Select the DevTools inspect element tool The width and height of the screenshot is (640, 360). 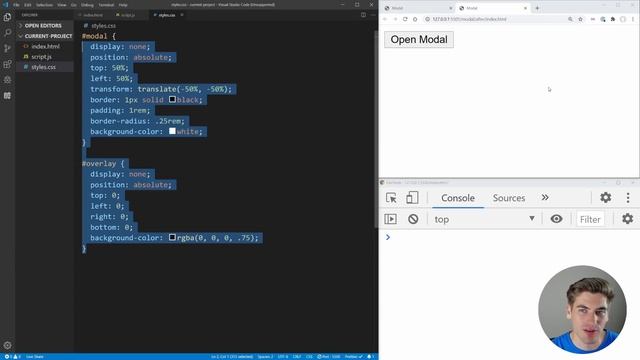[x=391, y=198]
